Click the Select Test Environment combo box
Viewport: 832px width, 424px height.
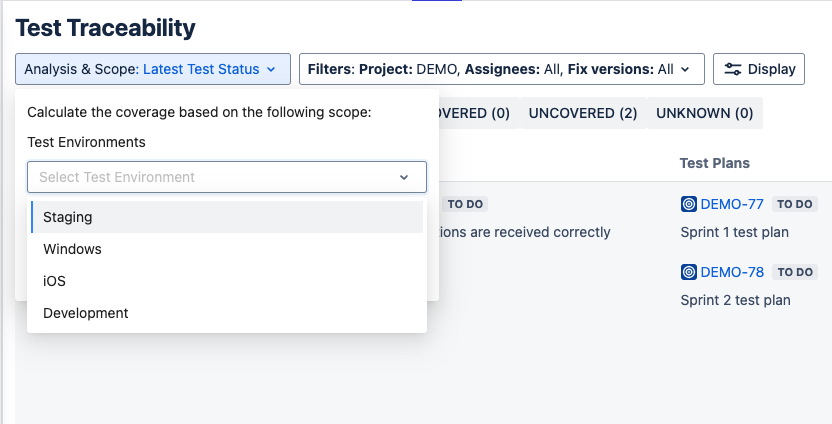click(227, 177)
